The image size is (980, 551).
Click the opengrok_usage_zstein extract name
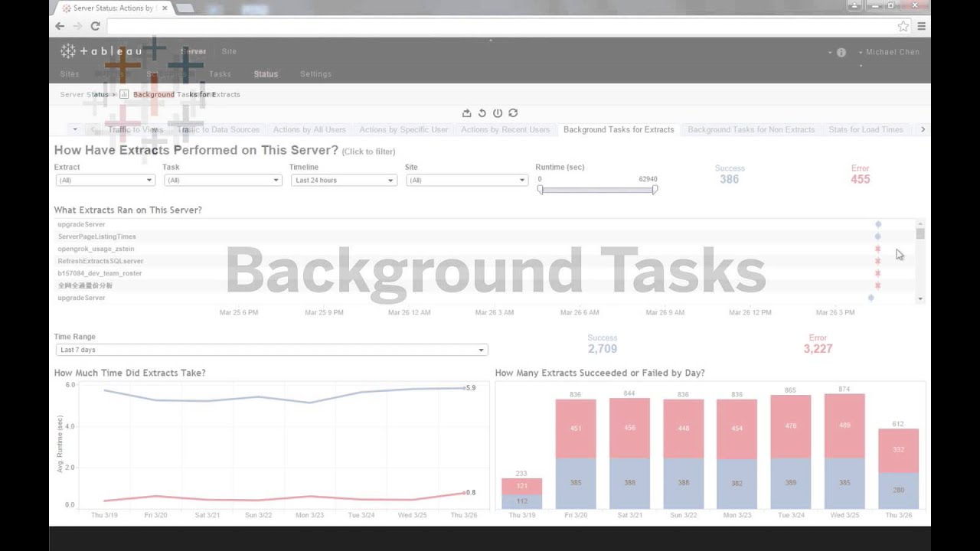pyautogui.click(x=96, y=249)
